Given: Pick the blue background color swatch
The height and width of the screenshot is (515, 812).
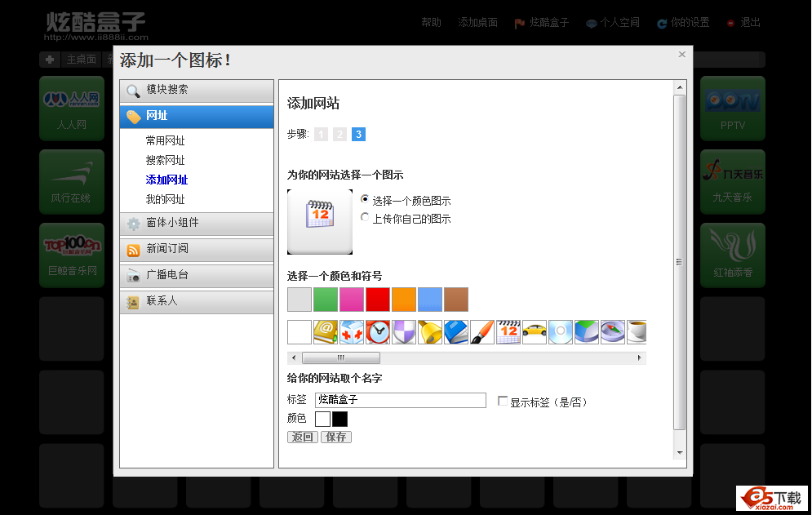Looking at the screenshot, I should point(430,300).
